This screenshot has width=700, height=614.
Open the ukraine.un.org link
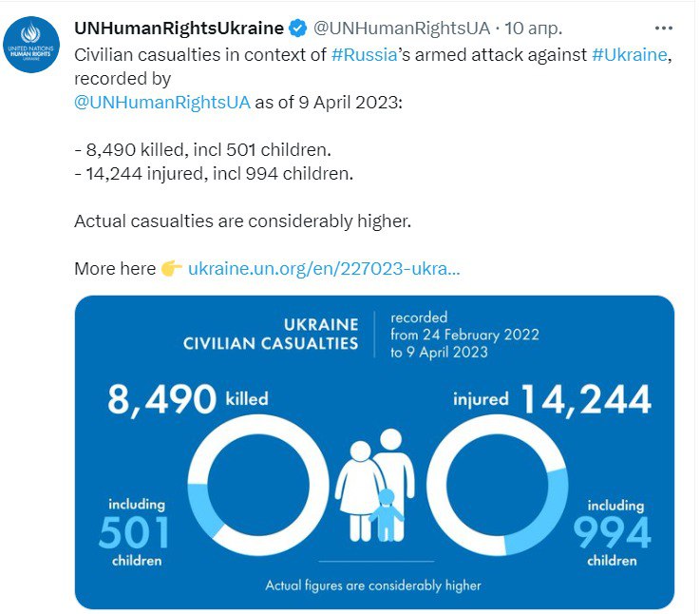point(324,269)
